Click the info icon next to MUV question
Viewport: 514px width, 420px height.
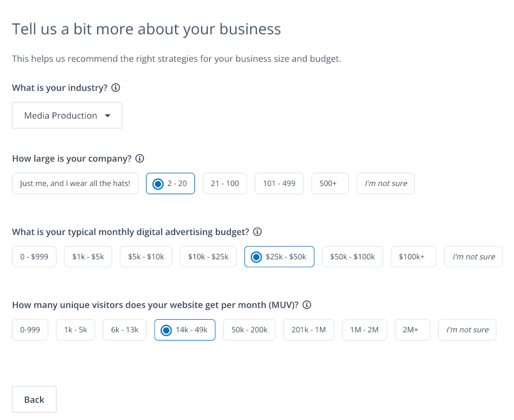coord(307,305)
